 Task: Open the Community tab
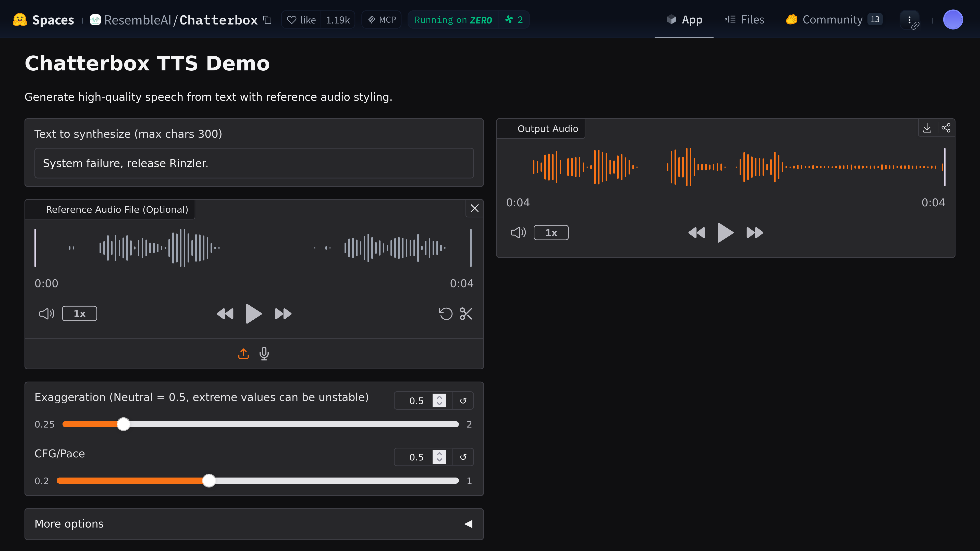[834, 20]
